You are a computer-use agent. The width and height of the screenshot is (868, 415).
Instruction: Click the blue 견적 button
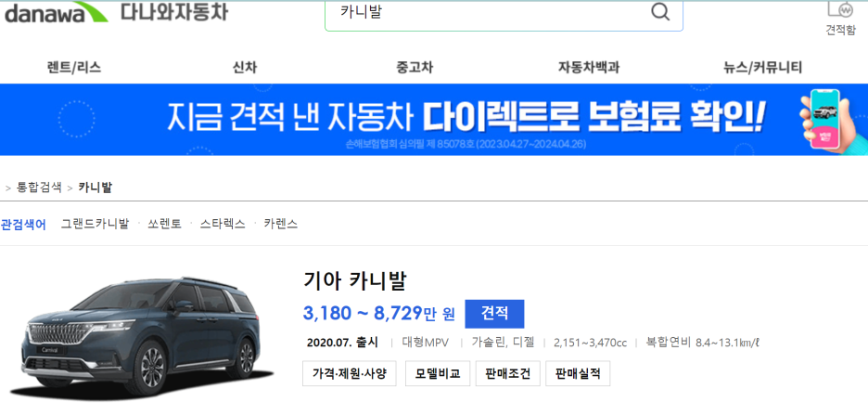[494, 314]
